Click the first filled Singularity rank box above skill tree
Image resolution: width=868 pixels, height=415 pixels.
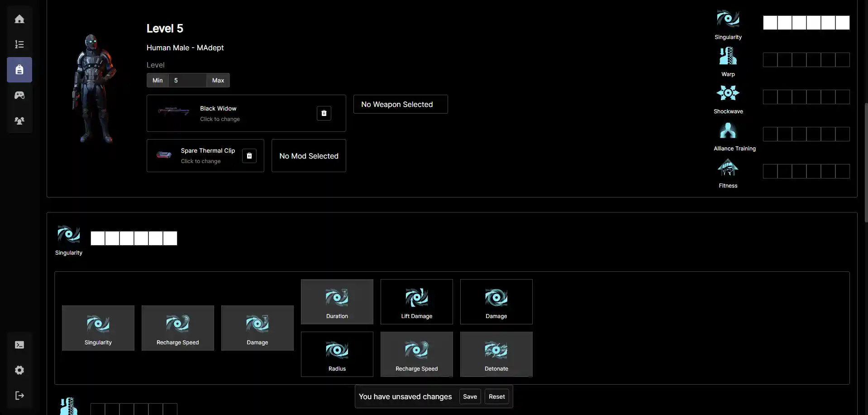(x=98, y=238)
